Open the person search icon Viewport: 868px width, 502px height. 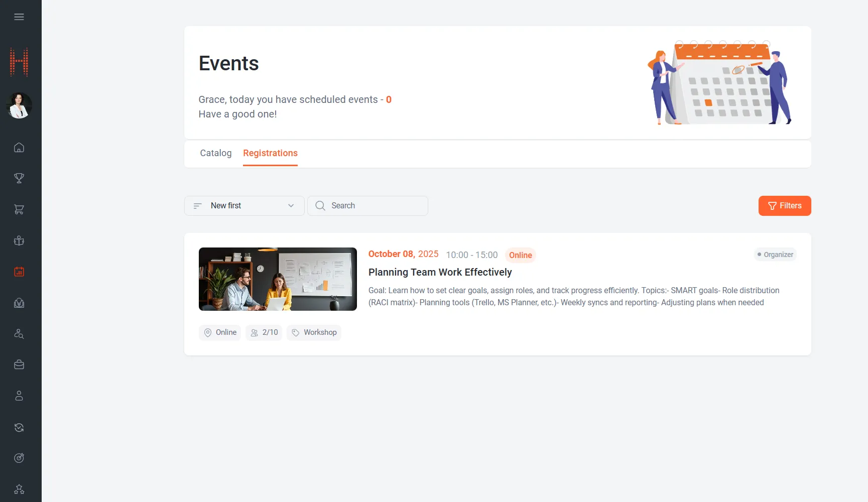pos(19,334)
